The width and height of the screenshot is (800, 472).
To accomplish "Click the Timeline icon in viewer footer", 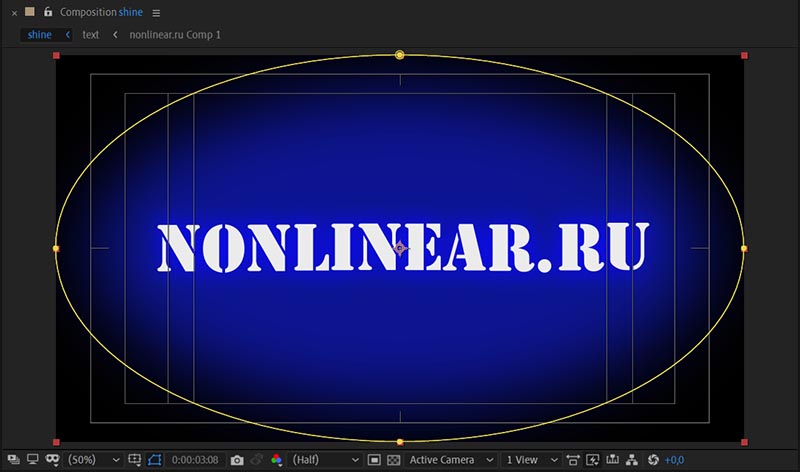I will coord(612,460).
